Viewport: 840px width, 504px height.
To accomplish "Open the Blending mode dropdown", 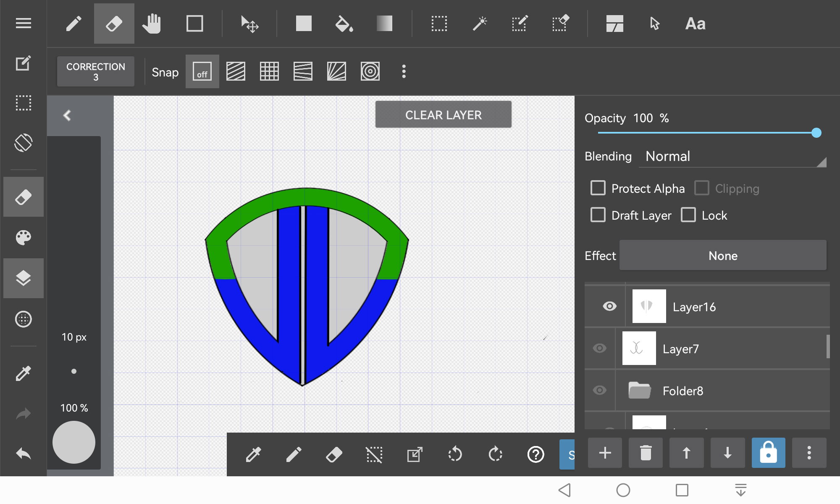I will [732, 157].
